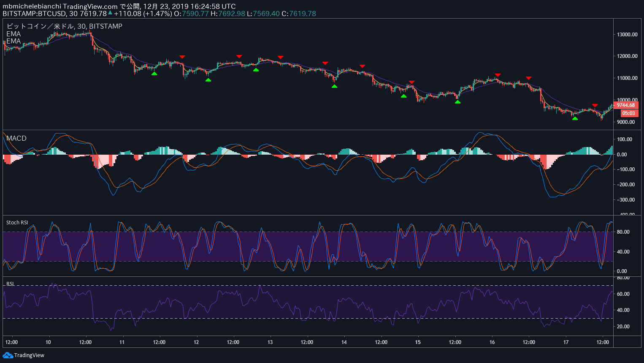The image size is (644, 363).
Task: Click the leftmost green up-triangle signal marker
Action: click(x=154, y=74)
